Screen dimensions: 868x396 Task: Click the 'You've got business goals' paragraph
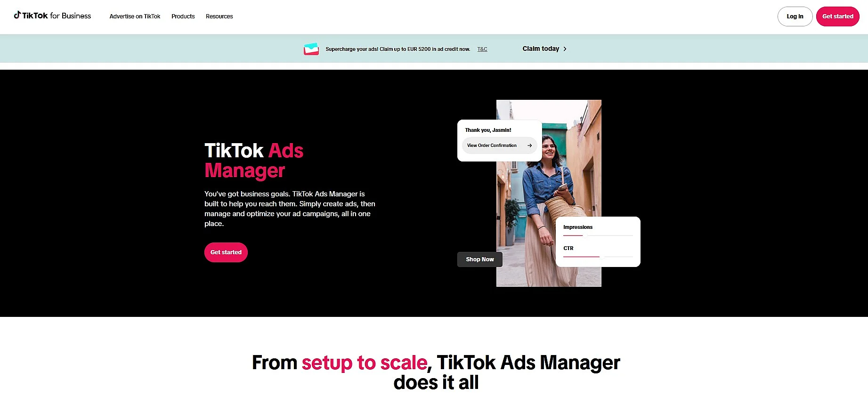pyautogui.click(x=290, y=209)
